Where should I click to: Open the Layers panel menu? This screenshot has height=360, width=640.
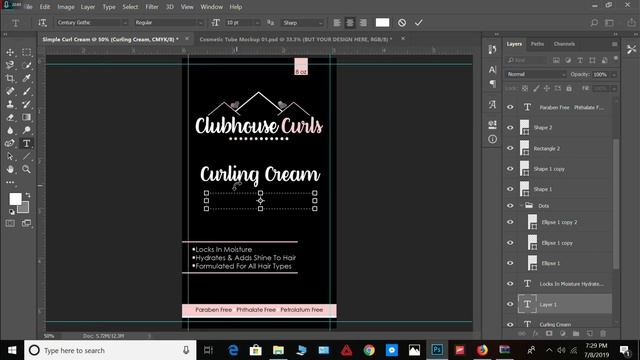tap(614, 44)
